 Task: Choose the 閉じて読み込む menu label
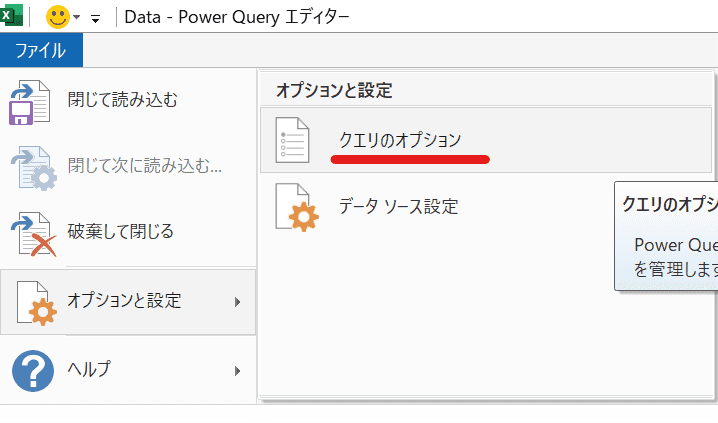click(x=123, y=99)
